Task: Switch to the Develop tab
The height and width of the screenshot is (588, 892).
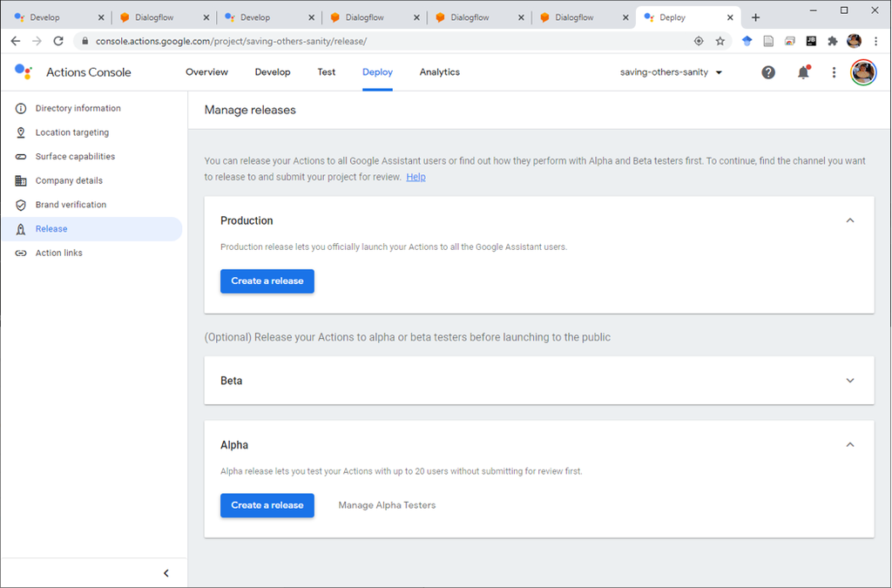Action: [x=273, y=72]
